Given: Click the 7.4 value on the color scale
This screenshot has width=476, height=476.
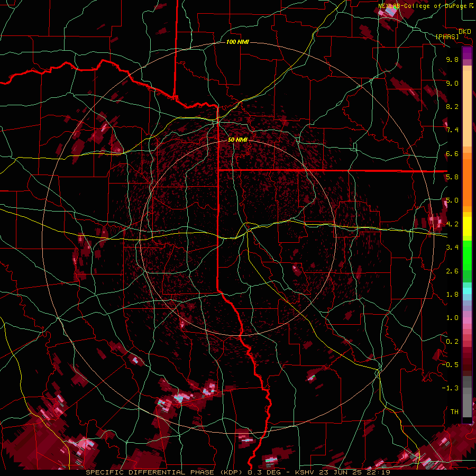Looking at the screenshot, I should coord(452,130).
